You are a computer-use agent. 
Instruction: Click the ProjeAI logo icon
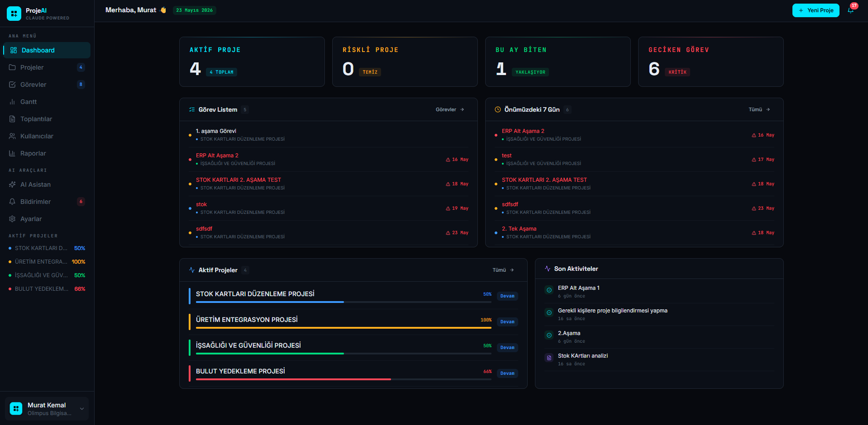point(14,14)
